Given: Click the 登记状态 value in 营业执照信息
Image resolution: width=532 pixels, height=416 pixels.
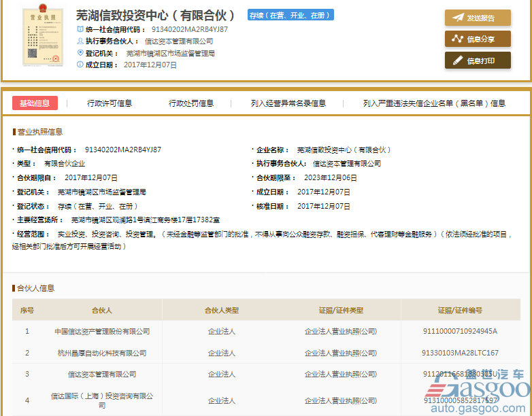Looking at the screenshot, I should 98,206.
